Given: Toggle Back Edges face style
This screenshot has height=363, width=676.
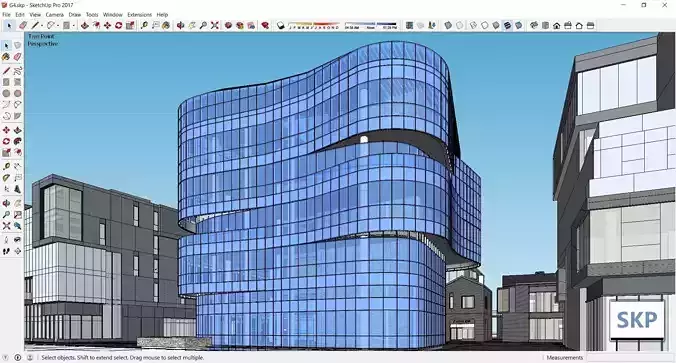Looking at the screenshot, I should pyautogui.click(x=460, y=26).
